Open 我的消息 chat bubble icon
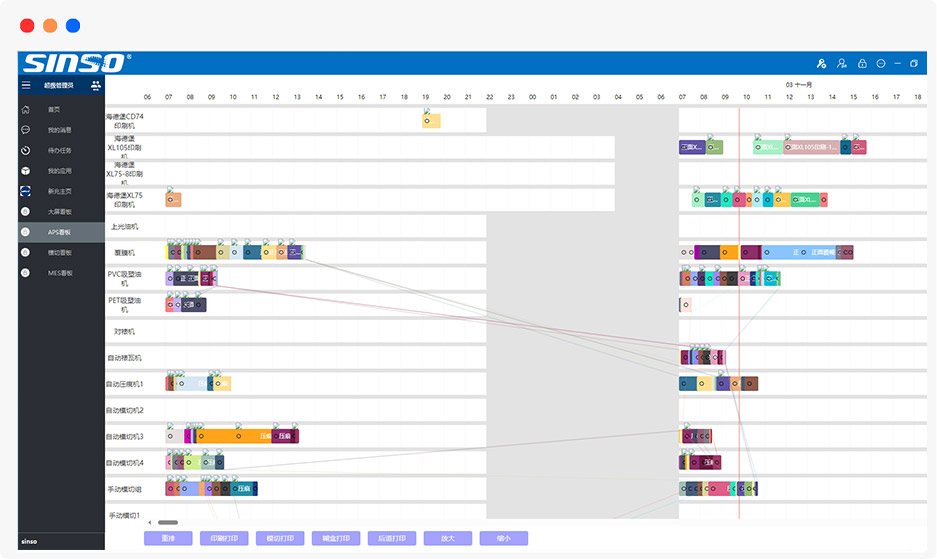 (26, 130)
